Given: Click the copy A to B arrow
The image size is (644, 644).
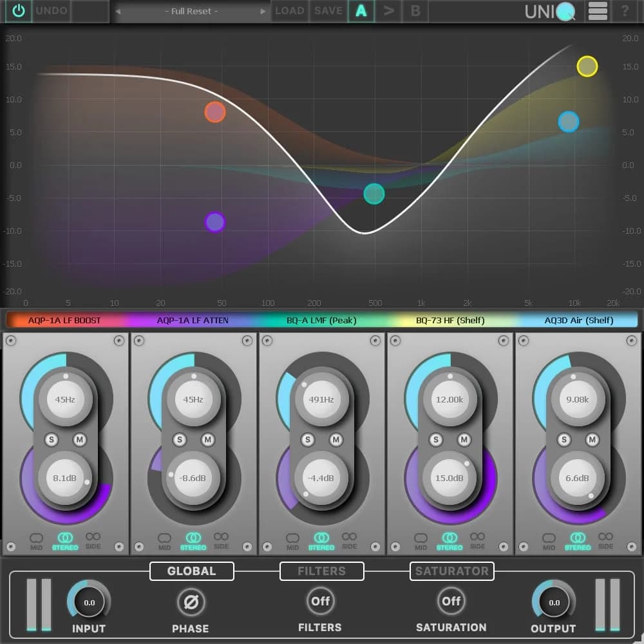Looking at the screenshot, I should (388, 11).
